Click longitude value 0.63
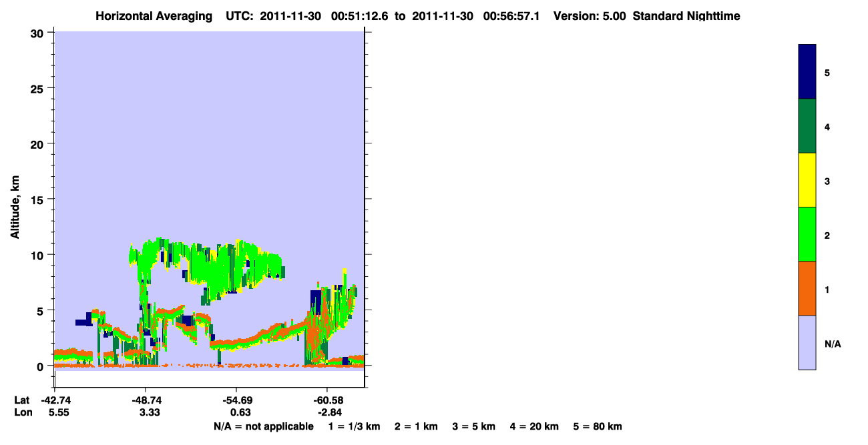The height and width of the screenshot is (445, 868). pos(240,412)
